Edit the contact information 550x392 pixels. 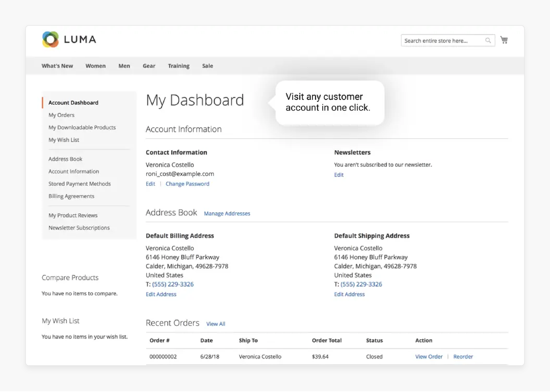point(150,184)
